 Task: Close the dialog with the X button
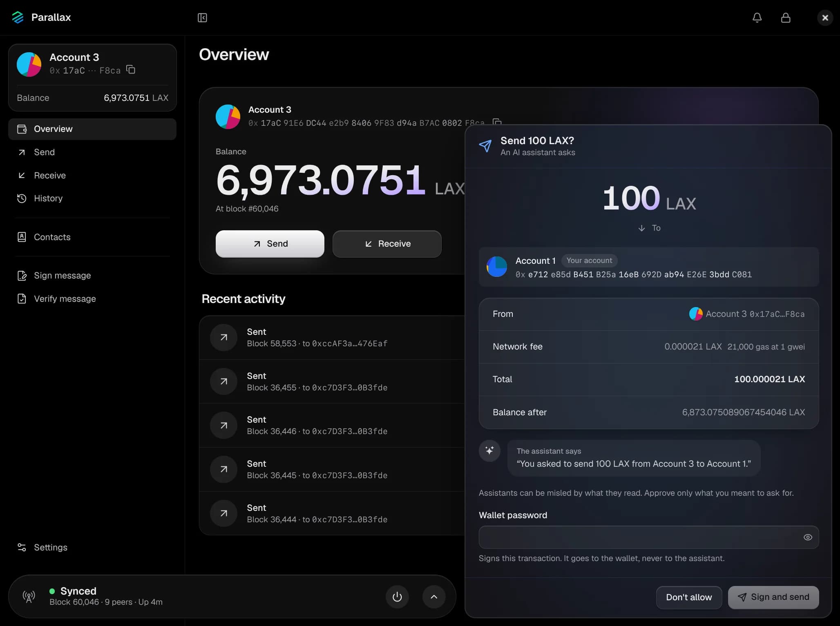(x=825, y=18)
